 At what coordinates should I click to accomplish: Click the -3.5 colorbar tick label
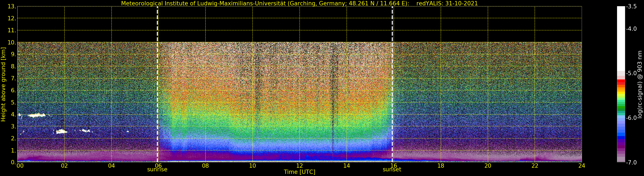pos(632,6)
